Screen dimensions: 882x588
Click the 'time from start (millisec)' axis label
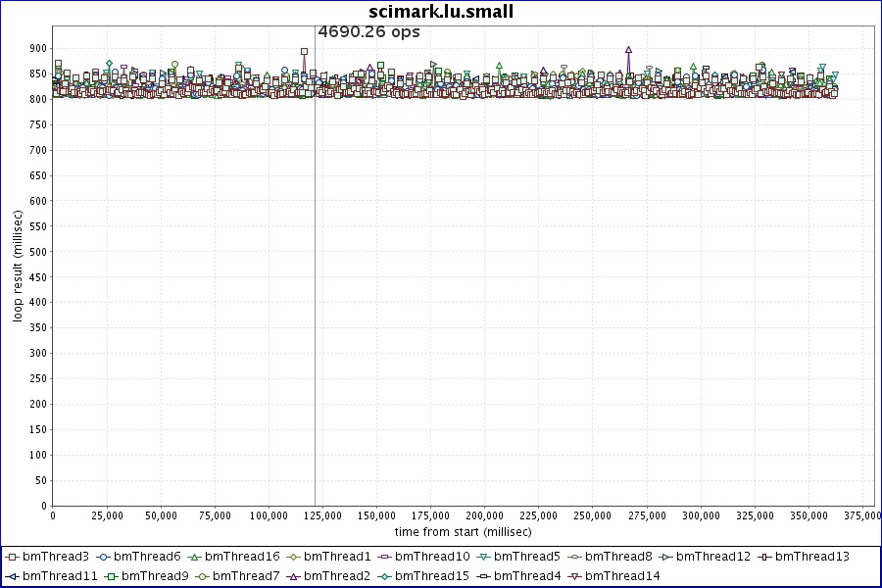click(463, 531)
